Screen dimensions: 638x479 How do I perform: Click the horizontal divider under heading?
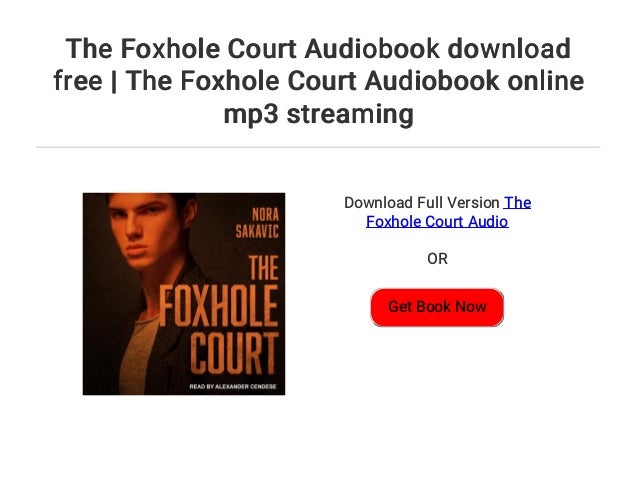[x=319, y=147]
